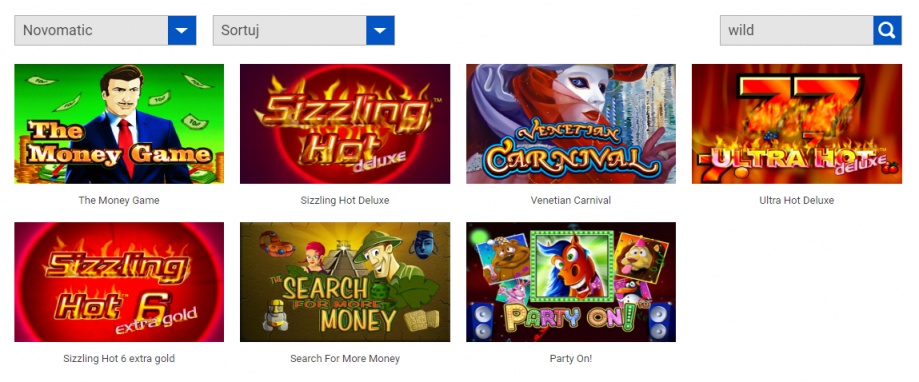Select the Ultra Hot Deluxe thumbnail
This screenshot has height=382, width=919.
[797, 124]
